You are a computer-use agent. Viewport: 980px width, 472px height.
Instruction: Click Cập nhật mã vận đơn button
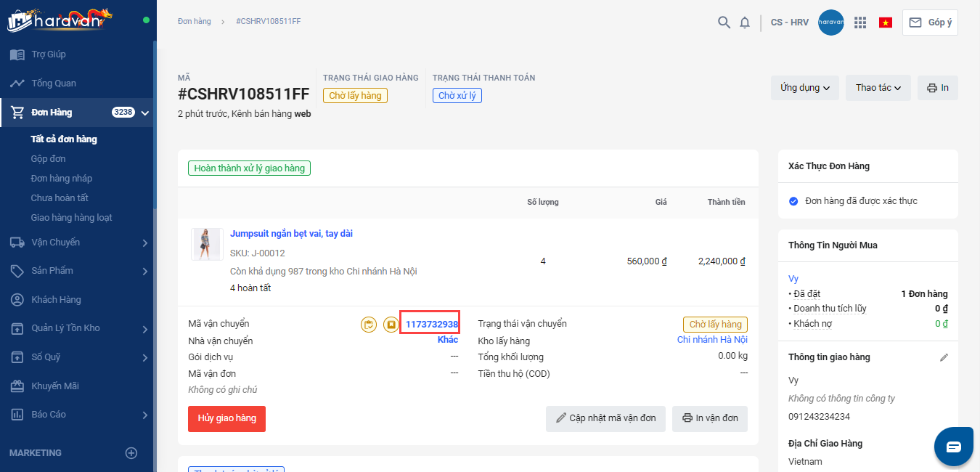click(605, 418)
